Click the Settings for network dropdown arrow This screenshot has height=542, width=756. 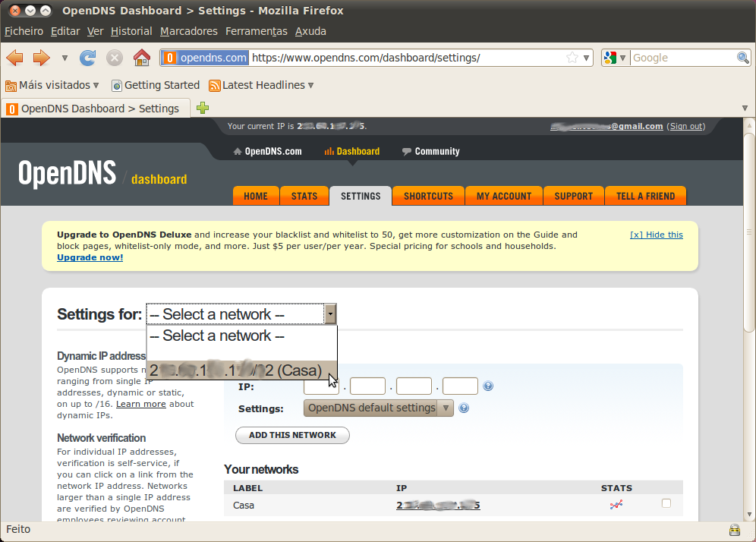(330, 314)
